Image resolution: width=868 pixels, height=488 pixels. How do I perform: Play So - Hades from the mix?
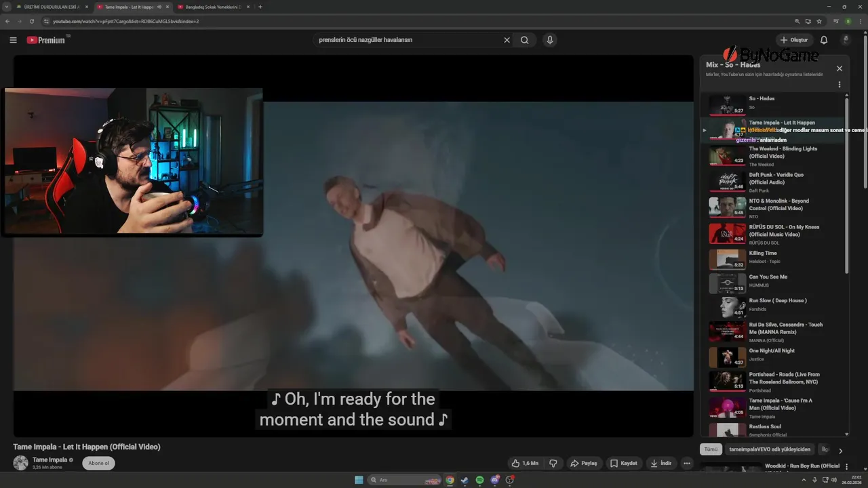point(773,104)
